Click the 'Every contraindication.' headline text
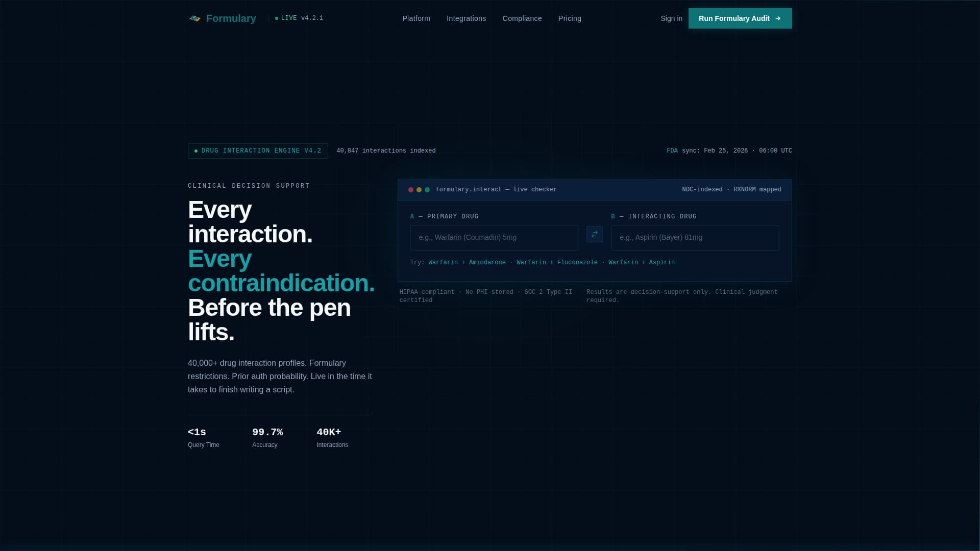Screen dimensions: 980x551 281,271
